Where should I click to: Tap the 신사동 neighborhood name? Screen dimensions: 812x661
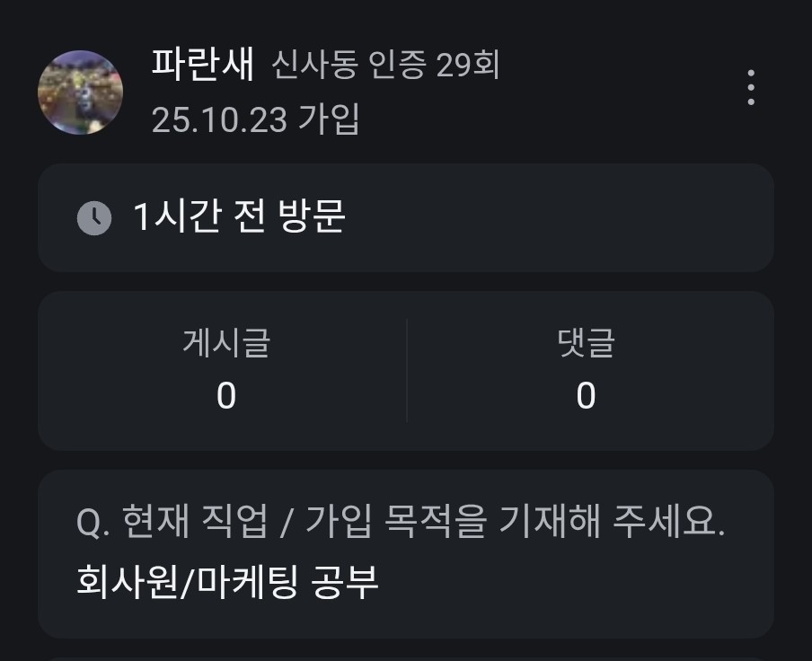pos(314,66)
